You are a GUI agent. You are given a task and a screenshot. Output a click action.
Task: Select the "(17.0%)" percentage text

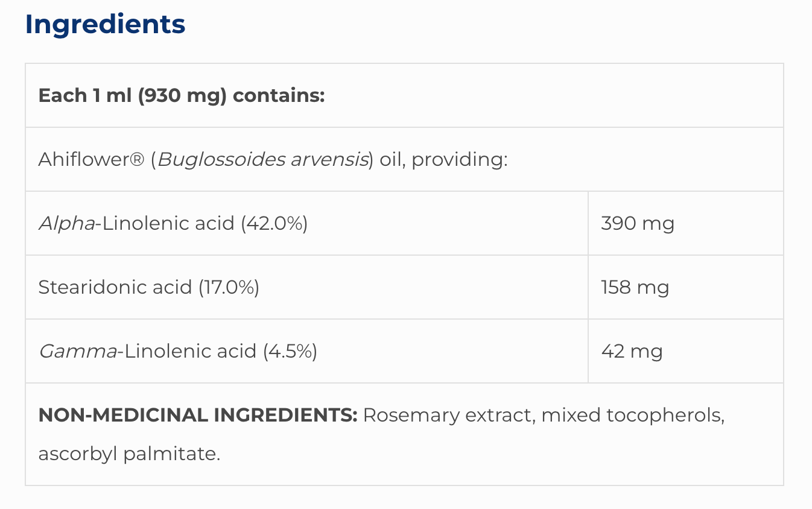(229, 287)
